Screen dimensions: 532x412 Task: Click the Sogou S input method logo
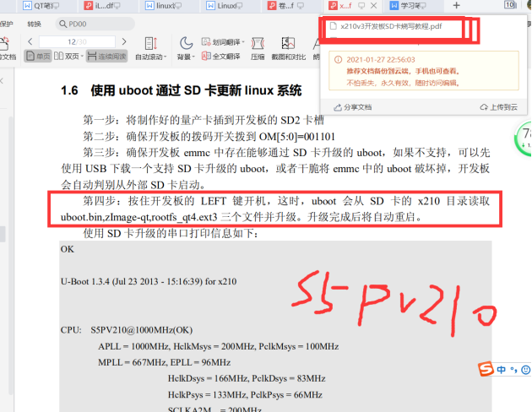point(486,369)
